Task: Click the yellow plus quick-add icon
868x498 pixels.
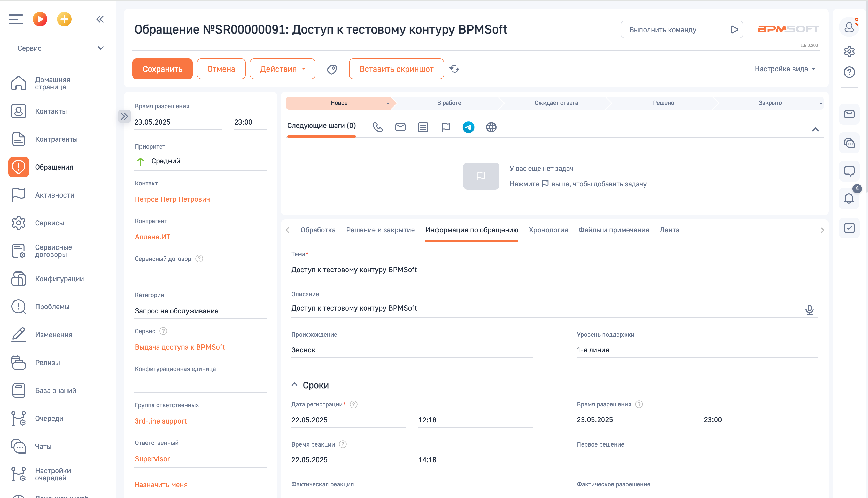Action: coord(64,19)
